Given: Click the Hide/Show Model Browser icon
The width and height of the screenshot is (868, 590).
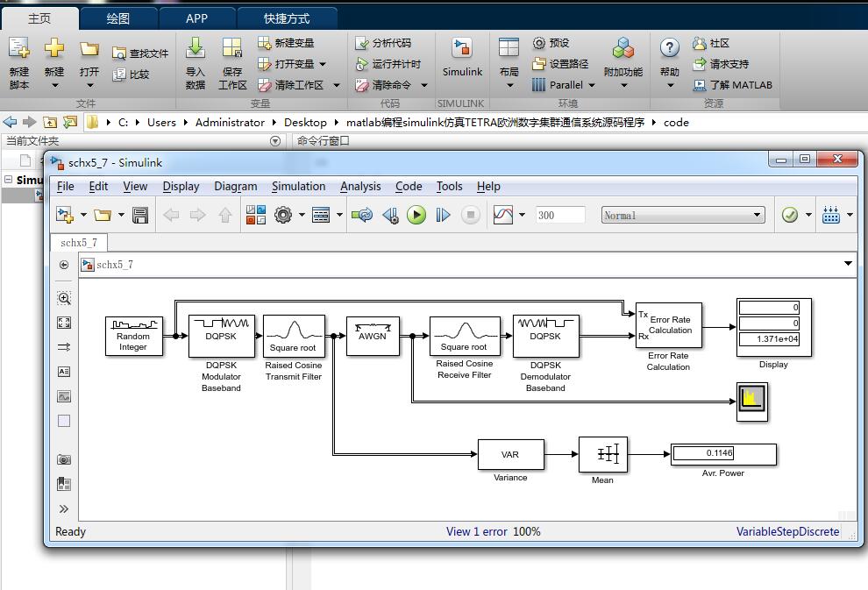Looking at the screenshot, I should tap(64, 265).
